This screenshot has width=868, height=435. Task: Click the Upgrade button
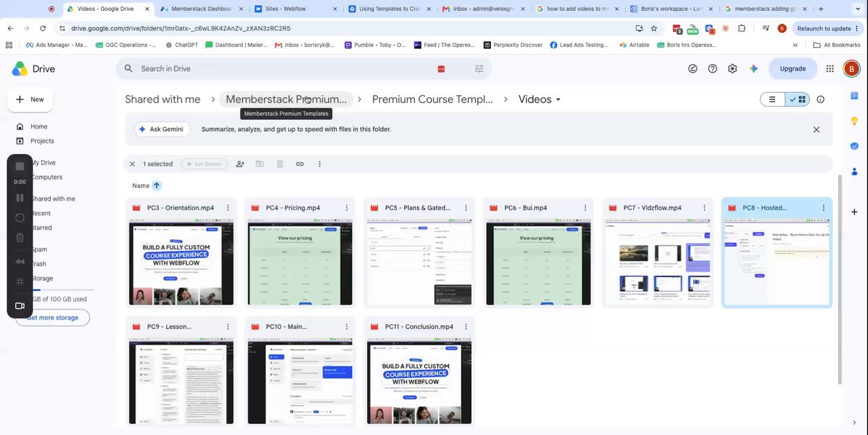[793, 69]
